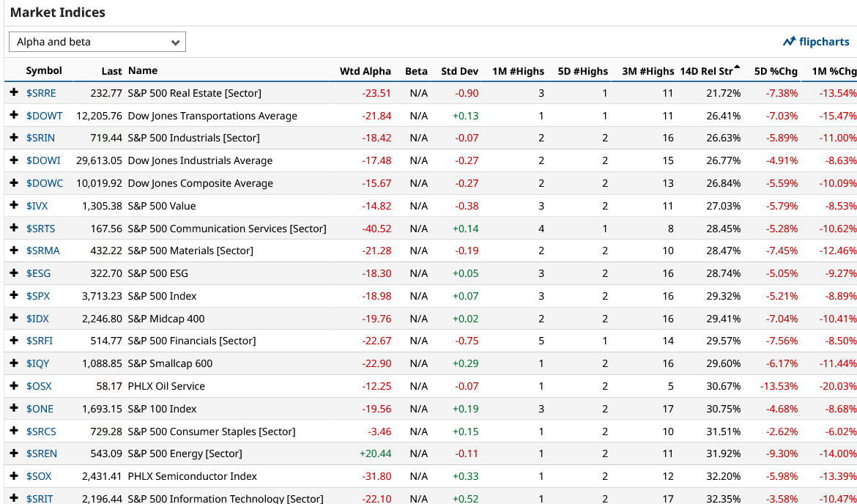Sort by the Name column header
This screenshot has width=857, height=504.
point(143,70)
